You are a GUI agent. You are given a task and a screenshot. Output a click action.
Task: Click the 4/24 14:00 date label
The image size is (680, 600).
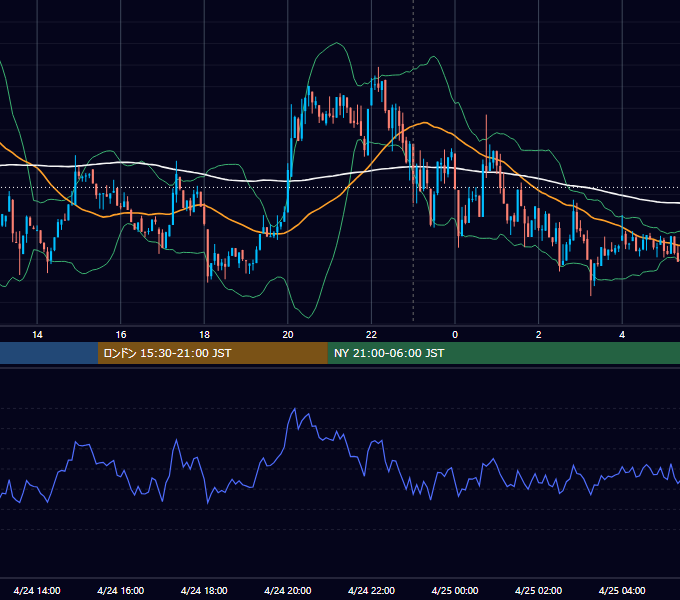(x=37, y=590)
